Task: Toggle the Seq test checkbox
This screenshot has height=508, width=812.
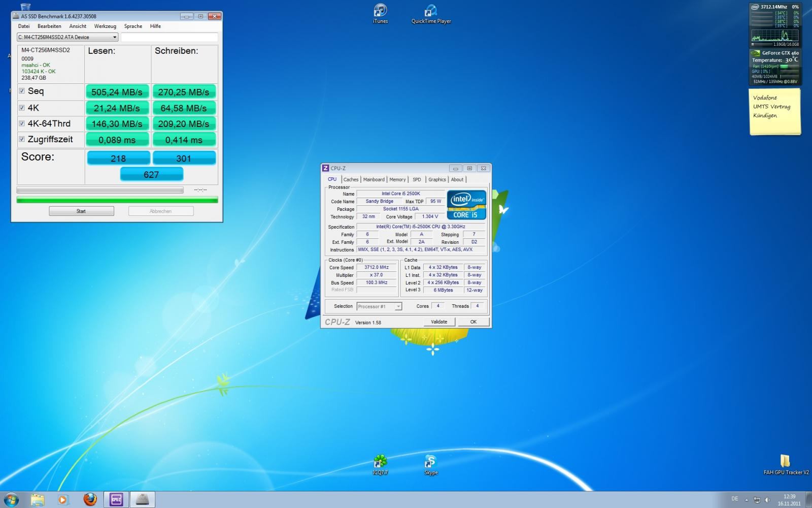Action: (x=22, y=91)
